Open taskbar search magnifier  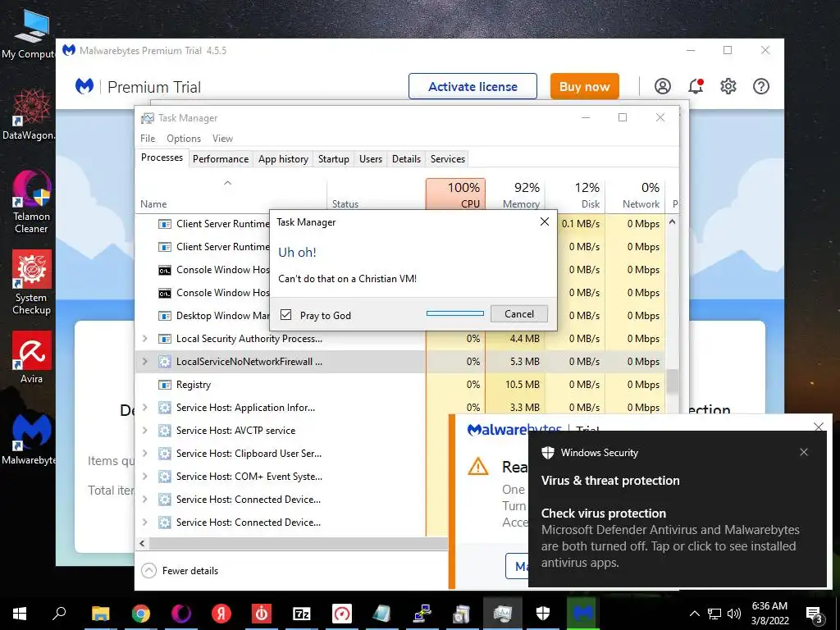[59, 614]
